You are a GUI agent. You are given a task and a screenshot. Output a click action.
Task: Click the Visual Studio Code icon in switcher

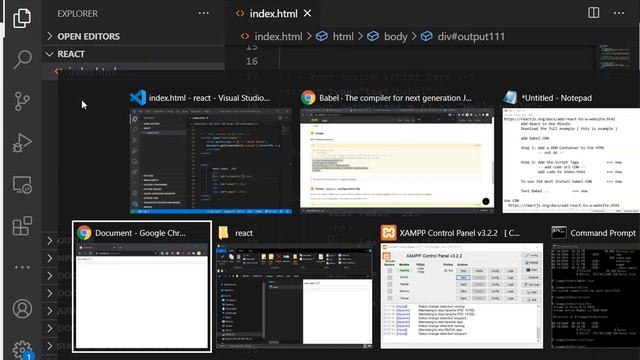point(138,98)
